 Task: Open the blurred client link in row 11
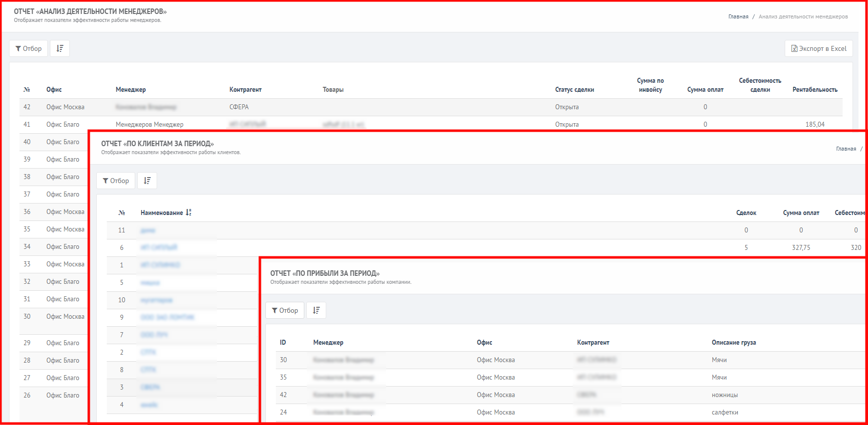click(x=148, y=230)
